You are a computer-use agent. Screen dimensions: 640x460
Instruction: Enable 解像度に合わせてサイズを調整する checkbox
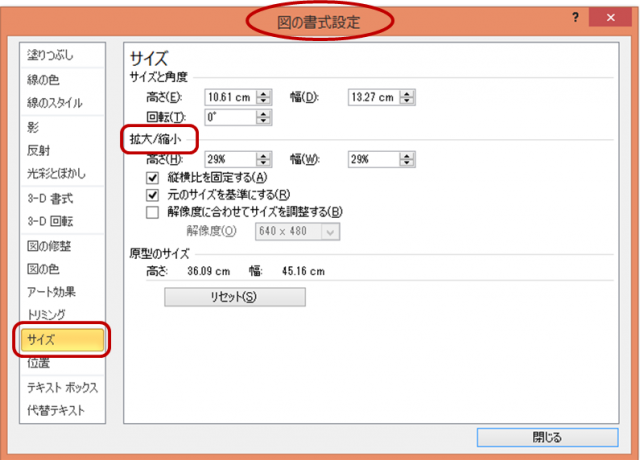[153, 212]
